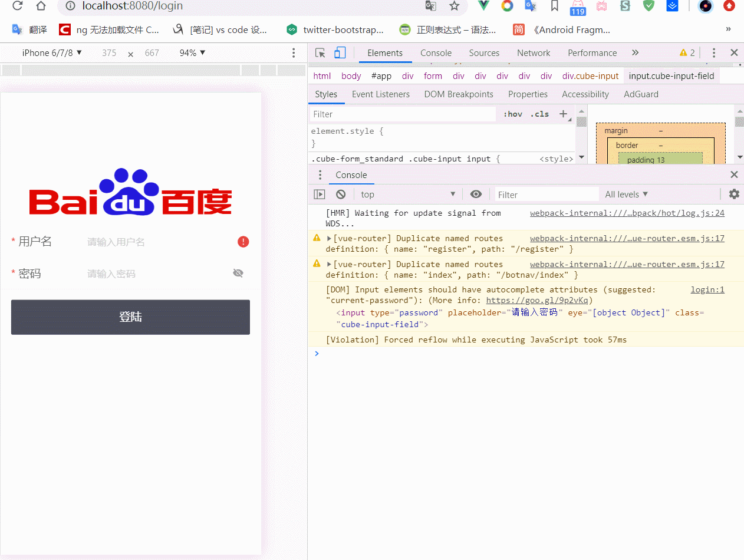Bookmark this page with the star icon
Screen dimensions: 744x560
coord(454,6)
